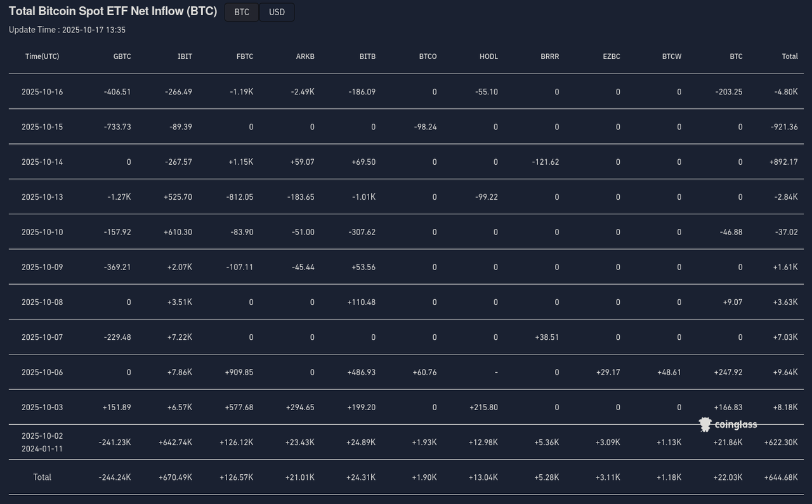Click the Total row label at bottom
This screenshot has width=812, height=504.
pos(43,477)
